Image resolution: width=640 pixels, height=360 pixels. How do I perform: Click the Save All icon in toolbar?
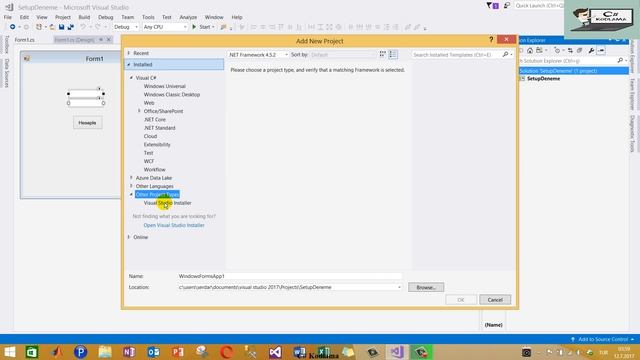click(x=71, y=27)
